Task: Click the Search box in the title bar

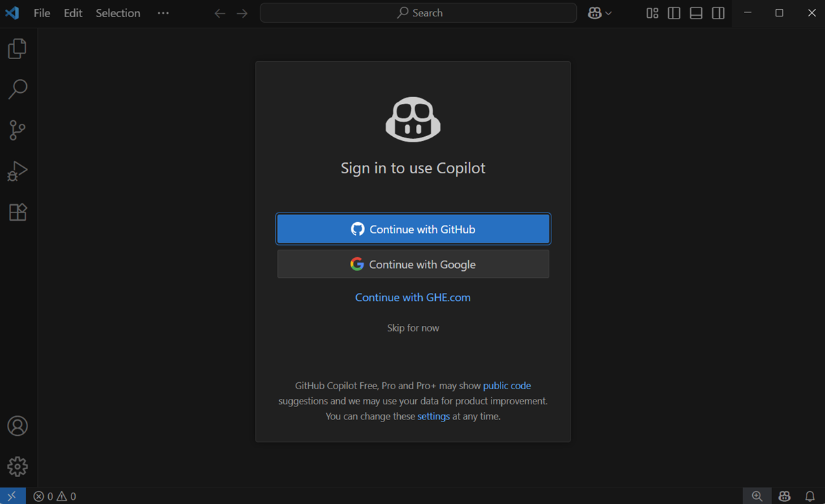Action: [417, 12]
